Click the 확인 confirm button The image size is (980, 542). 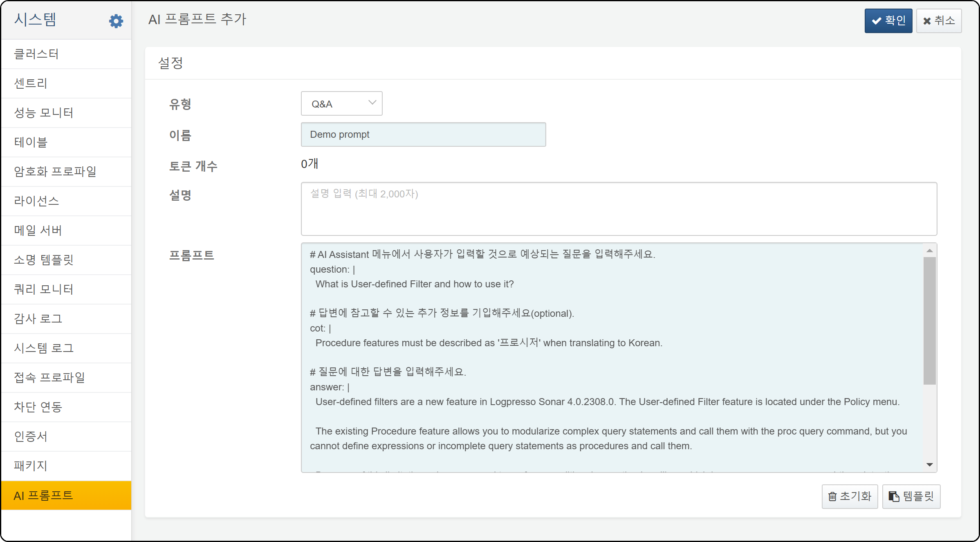click(888, 20)
